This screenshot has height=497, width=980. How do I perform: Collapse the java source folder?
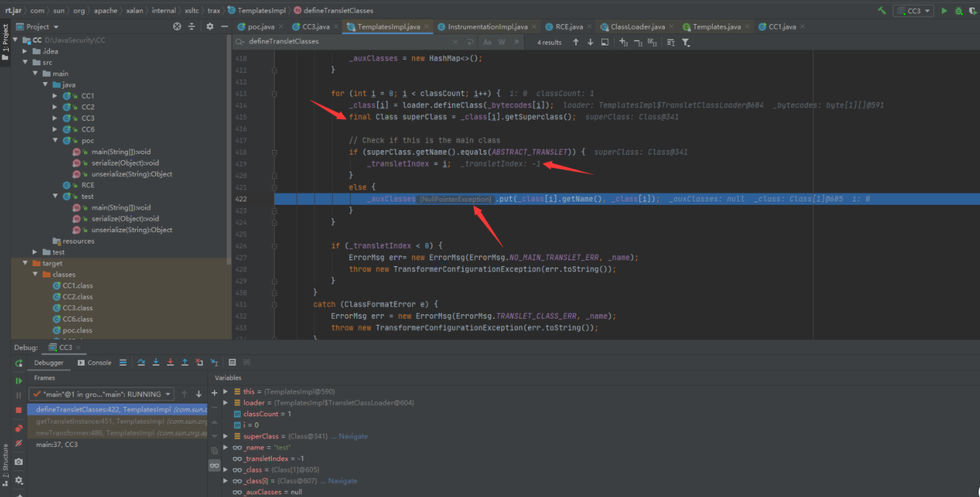pyautogui.click(x=45, y=85)
